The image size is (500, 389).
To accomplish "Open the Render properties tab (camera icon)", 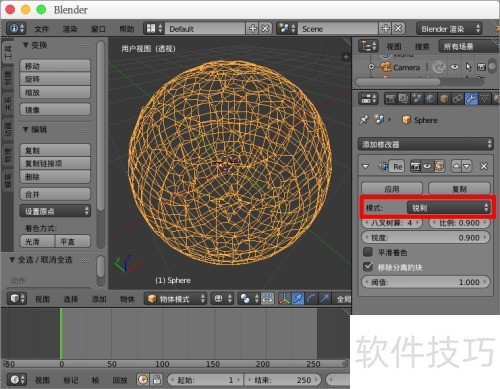I will pos(390,99).
